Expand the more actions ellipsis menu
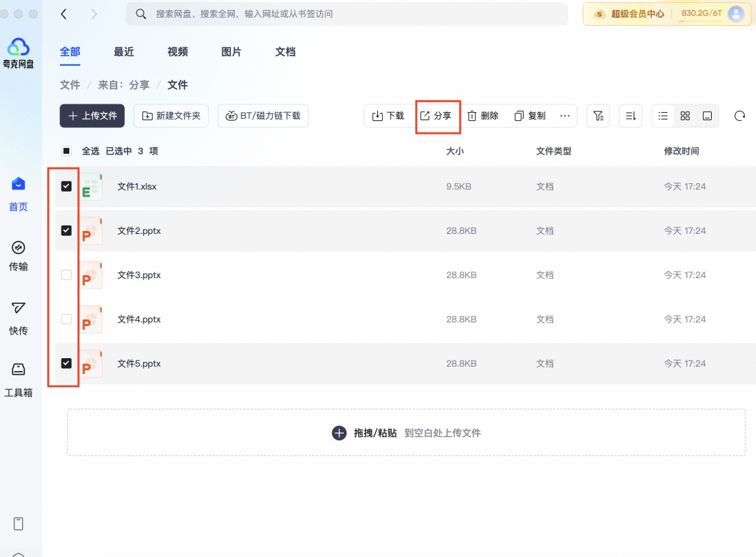Screen dimensions: 756x557 (x=564, y=116)
